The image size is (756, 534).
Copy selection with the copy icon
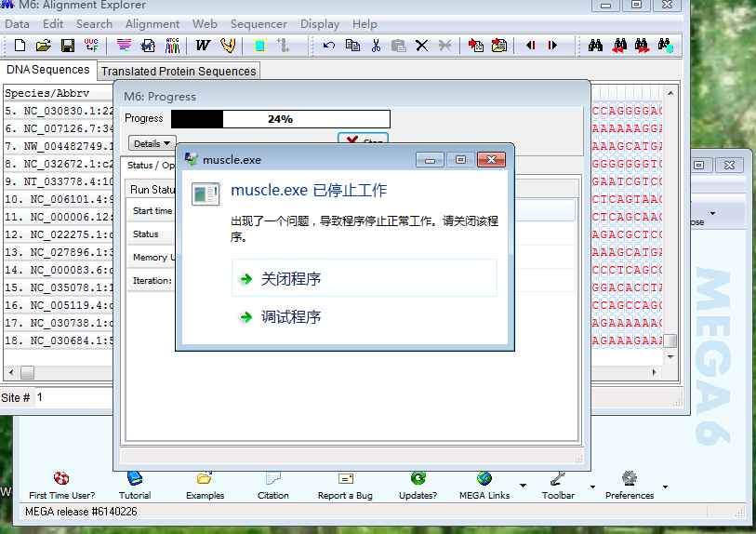[x=353, y=46]
